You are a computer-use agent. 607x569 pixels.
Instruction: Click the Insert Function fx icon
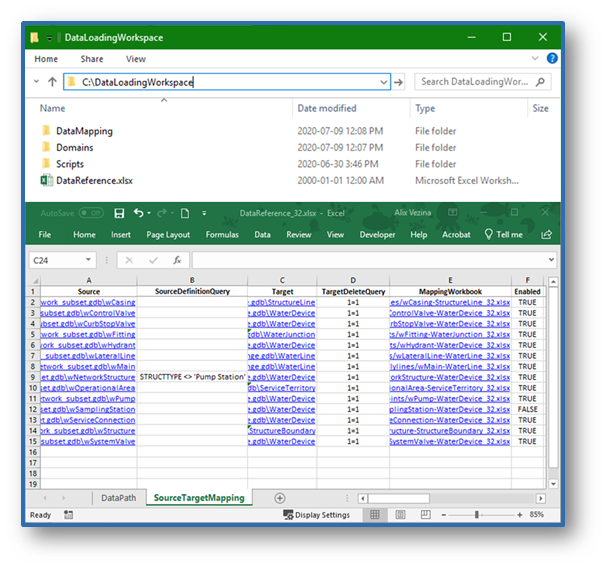pyautogui.click(x=177, y=260)
